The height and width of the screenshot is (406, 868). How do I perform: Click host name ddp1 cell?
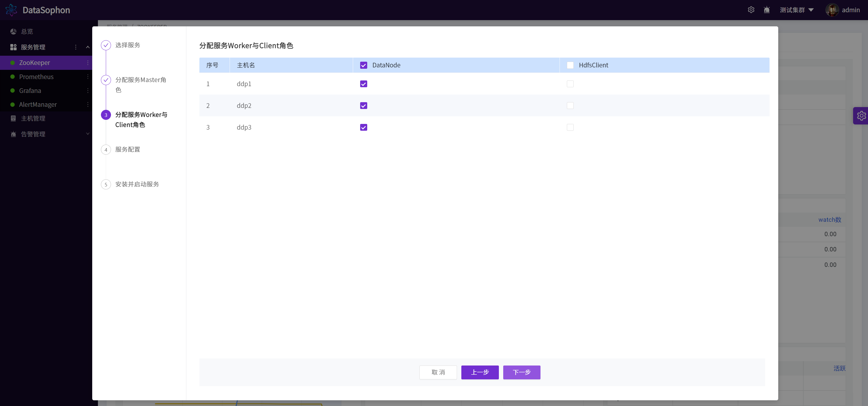pos(244,84)
